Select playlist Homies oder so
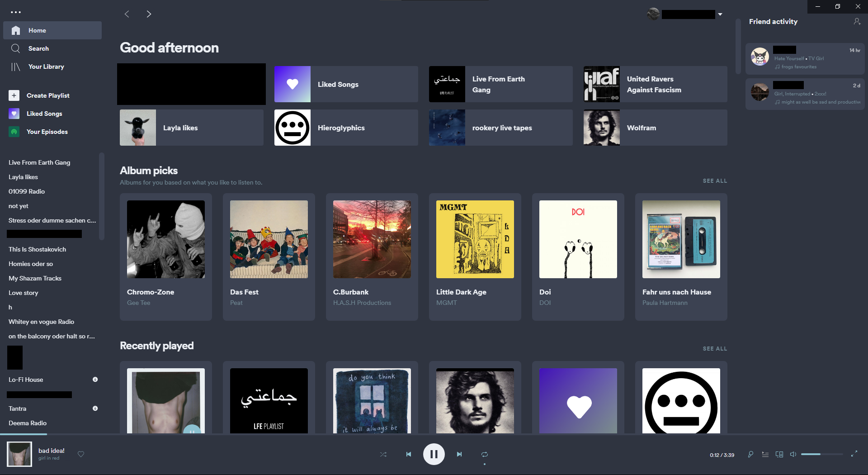The height and width of the screenshot is (475, 868). 31,264
